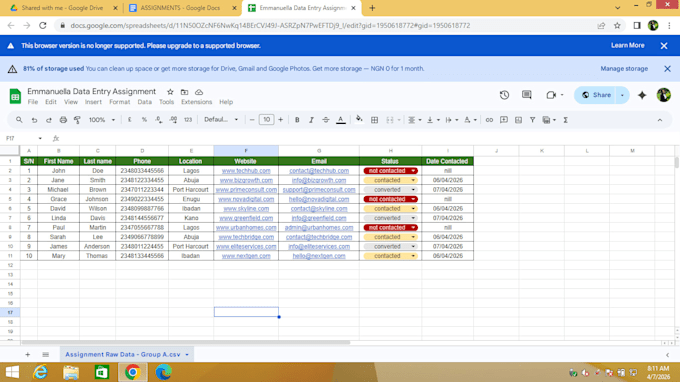680x382 pixels.
Task: Create a filter
Action: [532, 120]
